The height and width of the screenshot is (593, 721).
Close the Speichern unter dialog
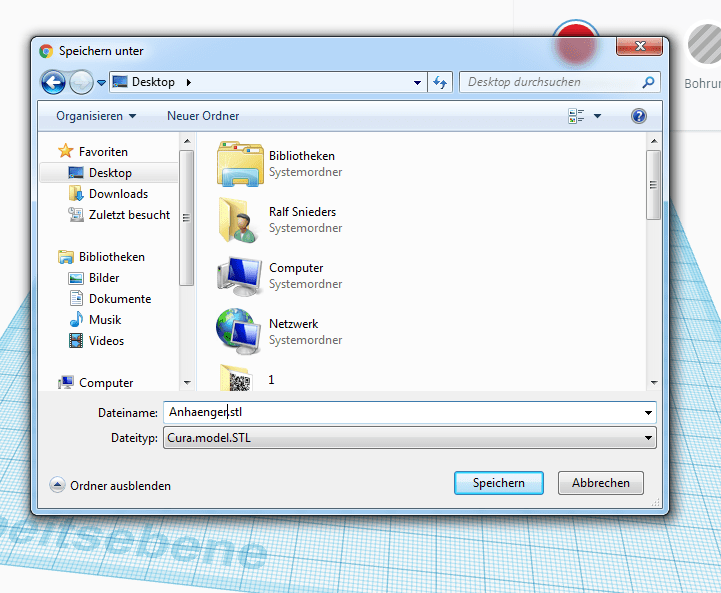(x=639, y=46)
